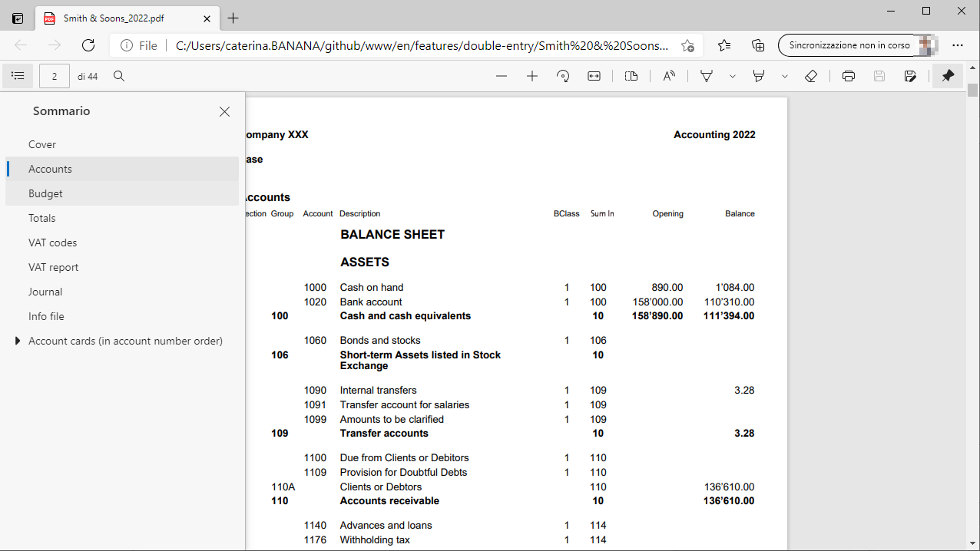The width and height of the screenshot is (980, 551).
Task: Go to VAT report in the outline
Action: click(x=54, y=267)
